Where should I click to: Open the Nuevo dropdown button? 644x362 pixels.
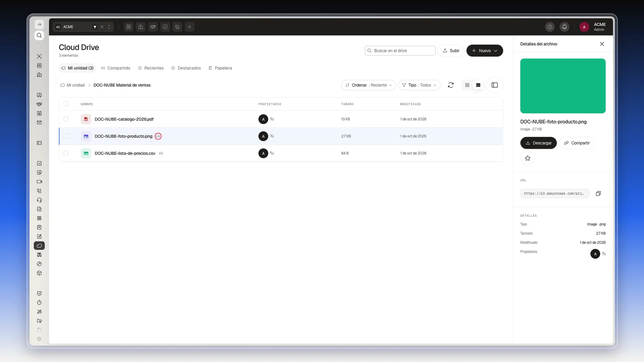point(485,51)
